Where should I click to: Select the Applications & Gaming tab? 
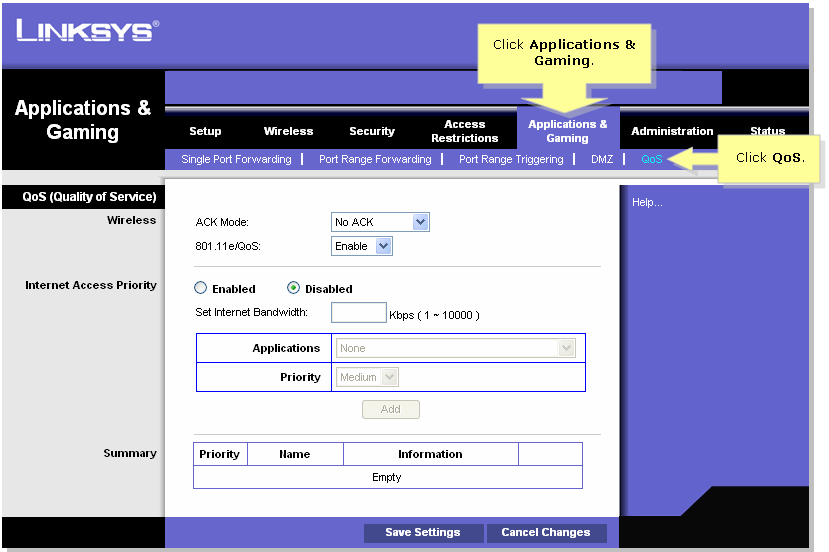tap(568, 131)
